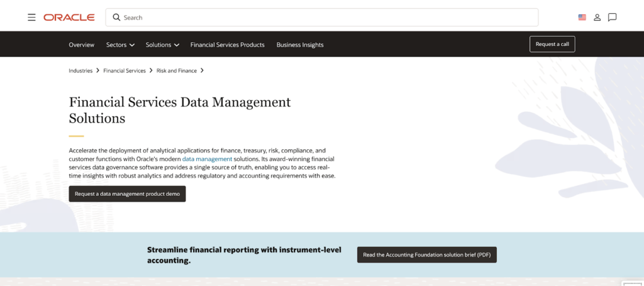This screenshot has height=286, width=644.
Task: Open Business Insights menu item
Action: (x=300, y=45)
